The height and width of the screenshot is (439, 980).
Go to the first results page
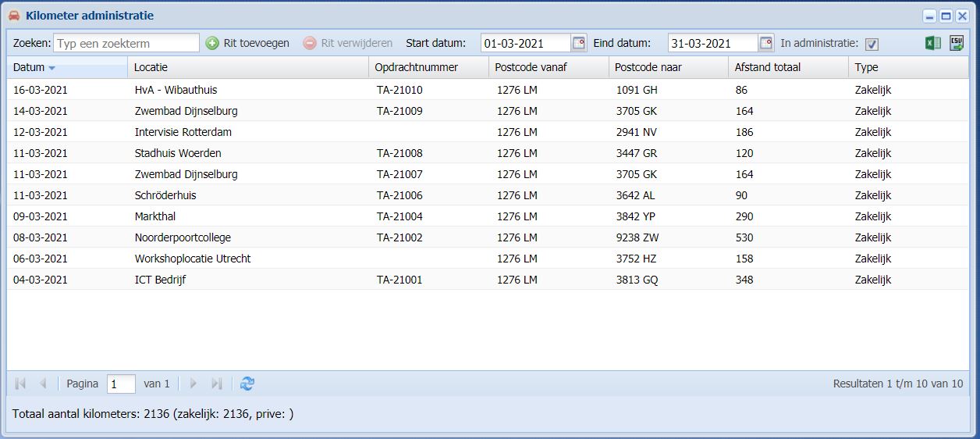click(x=20, y=384)
